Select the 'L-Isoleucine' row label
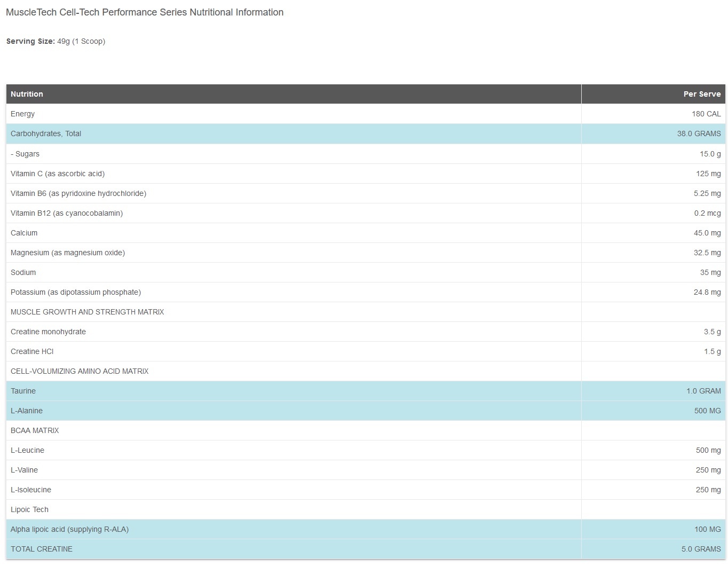Image resolution: width=728 pixels, height=566 pixels. pyautogui.click(x=31, y=490)
